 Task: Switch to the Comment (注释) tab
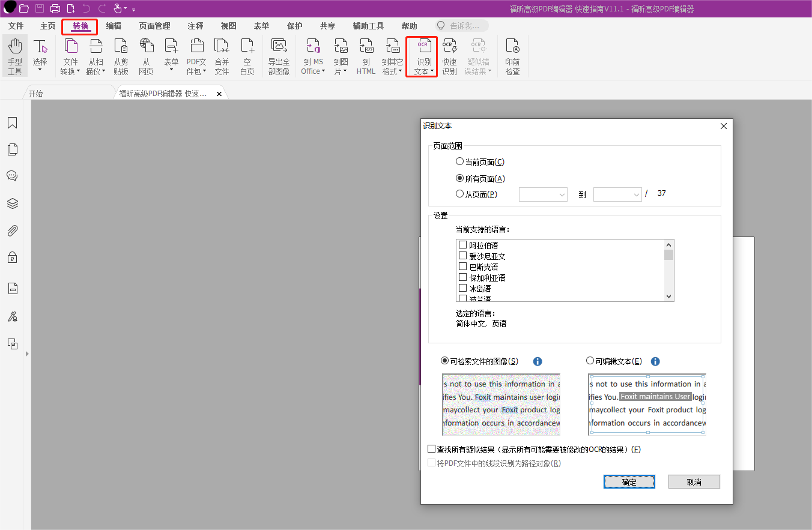point(195,26)
